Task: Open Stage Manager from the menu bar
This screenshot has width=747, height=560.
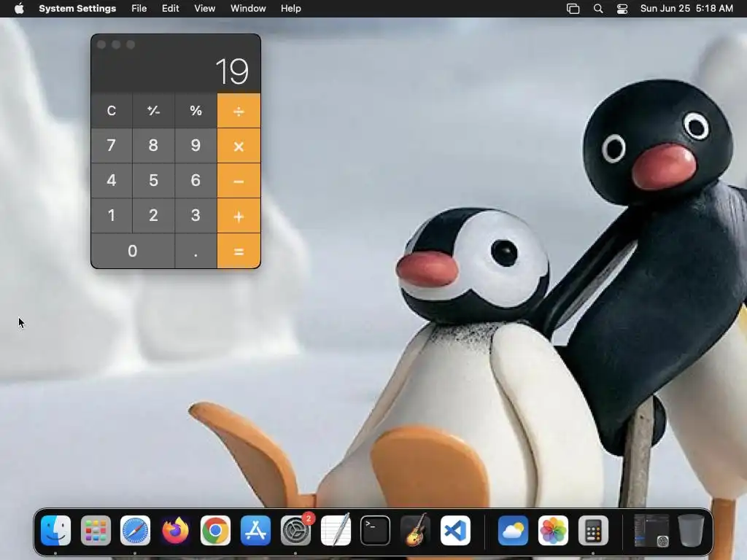Action: pos(573,9)
